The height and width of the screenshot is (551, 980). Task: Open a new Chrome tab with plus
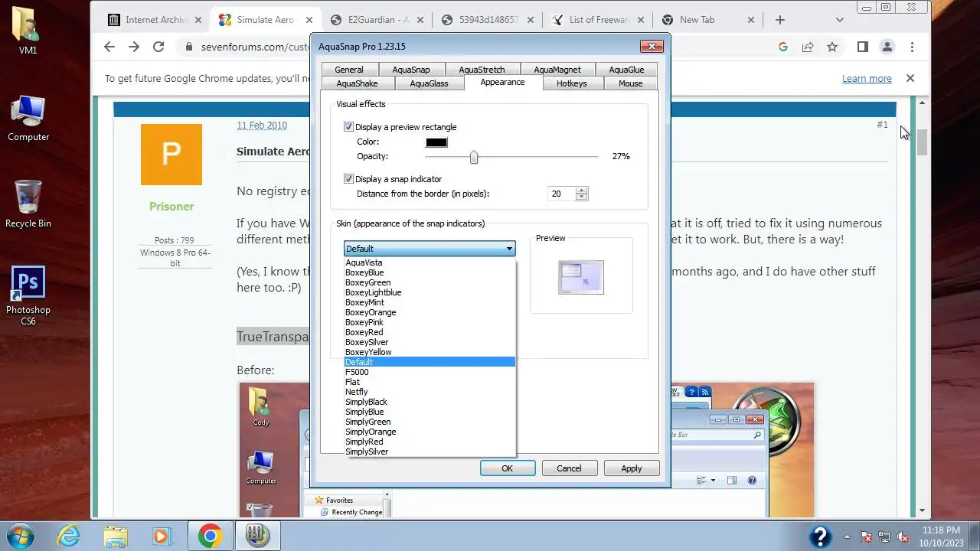point(780,20)
